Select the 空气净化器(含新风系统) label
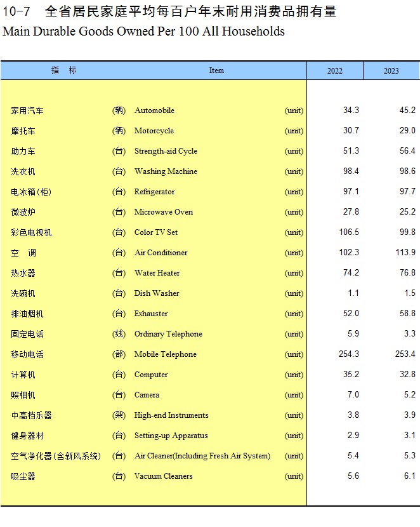 coord(56,456)
